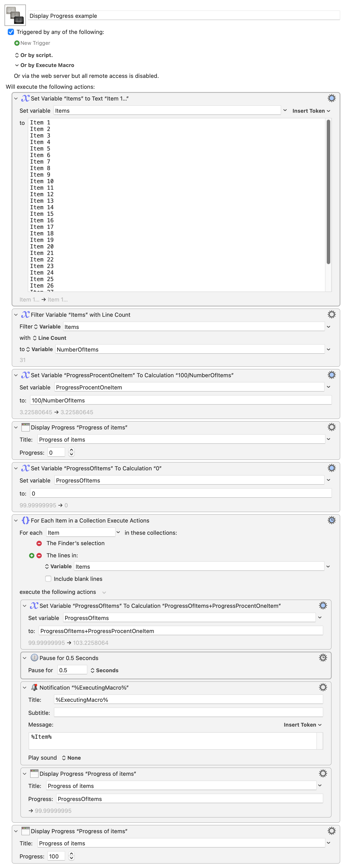
Task: Open gear menu of Set Variable "Items" action
Action: [x=332, y=98]
